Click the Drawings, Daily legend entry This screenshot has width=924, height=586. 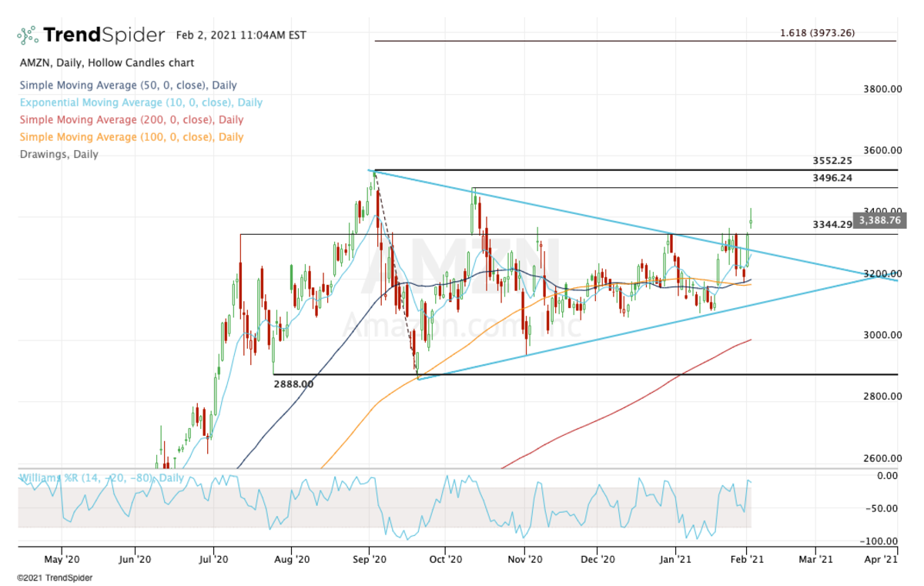tap(58, 154)
